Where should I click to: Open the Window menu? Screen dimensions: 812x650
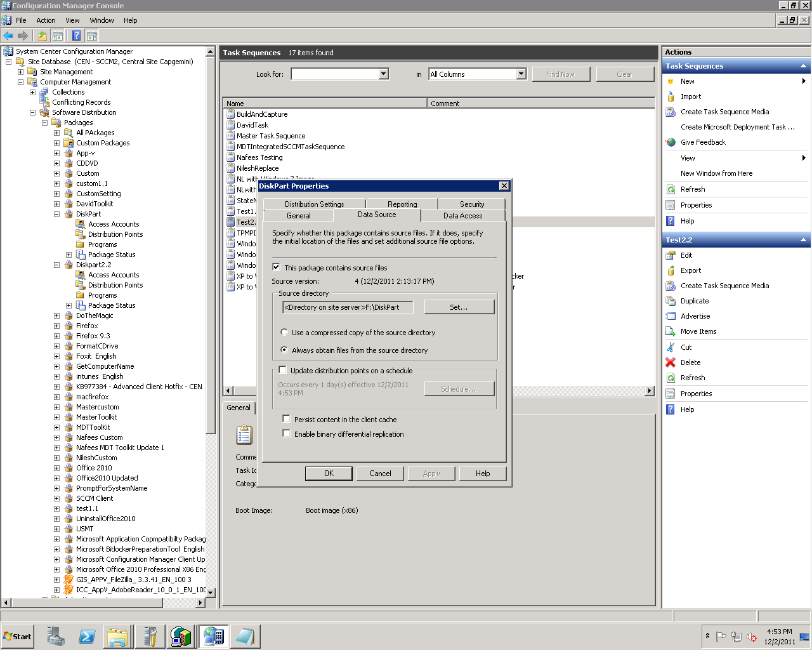tap(101, 20)
